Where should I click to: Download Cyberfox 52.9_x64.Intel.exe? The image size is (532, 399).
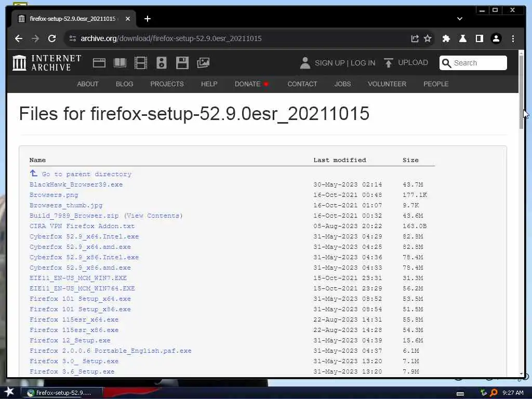pyautogui.click(x=84, y=236)
